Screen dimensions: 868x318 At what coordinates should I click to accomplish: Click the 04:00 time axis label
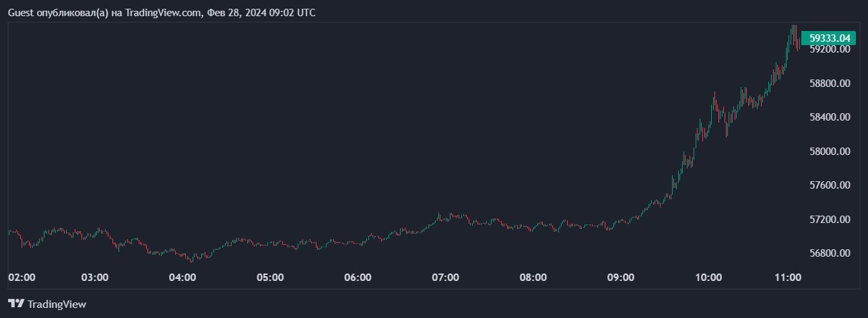(x=182, y=277)
